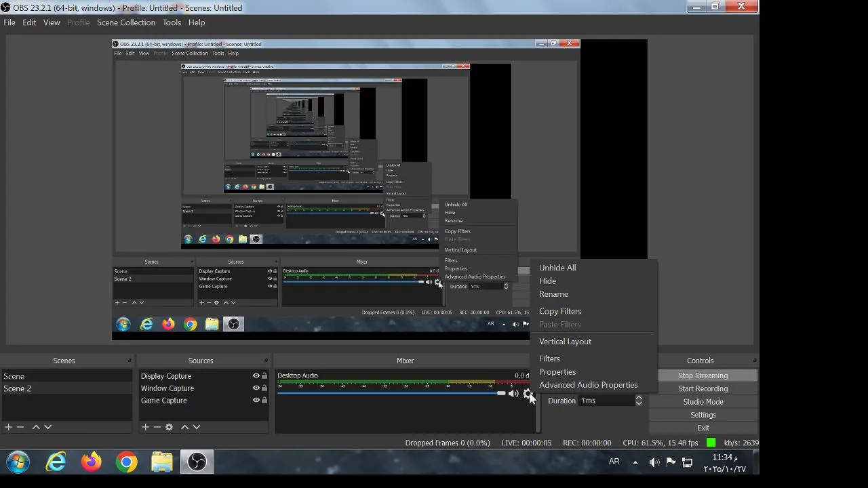This screenshot has width=868, height=488.
Task: Click the Start Recording button
Action: pyautogui.click(x=703, y=388)
